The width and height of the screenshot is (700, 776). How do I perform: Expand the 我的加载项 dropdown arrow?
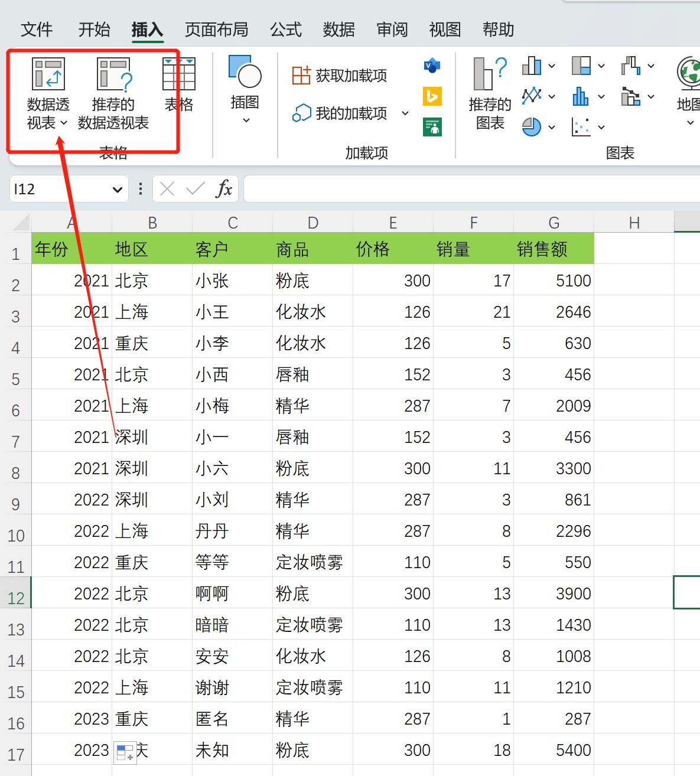click(406, 113)
